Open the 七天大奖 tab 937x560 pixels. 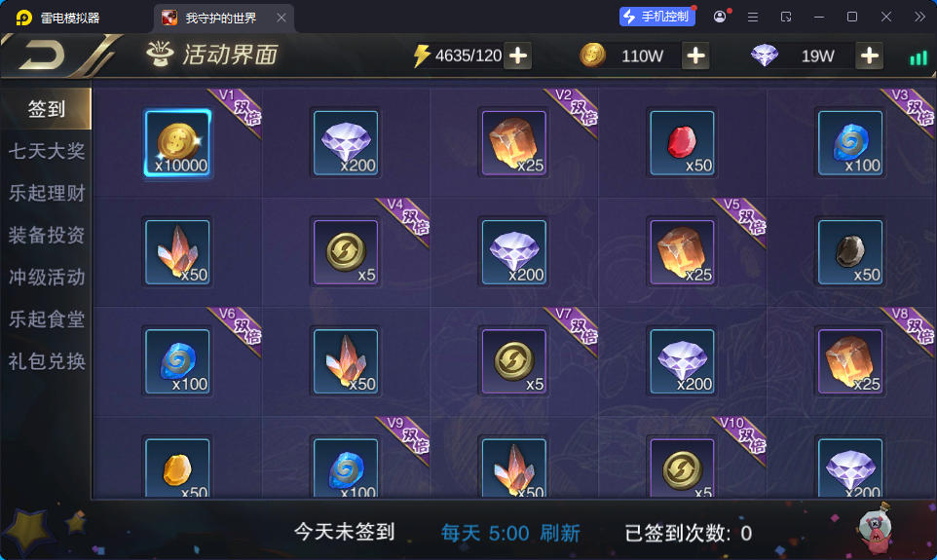[x=47, y=151]
